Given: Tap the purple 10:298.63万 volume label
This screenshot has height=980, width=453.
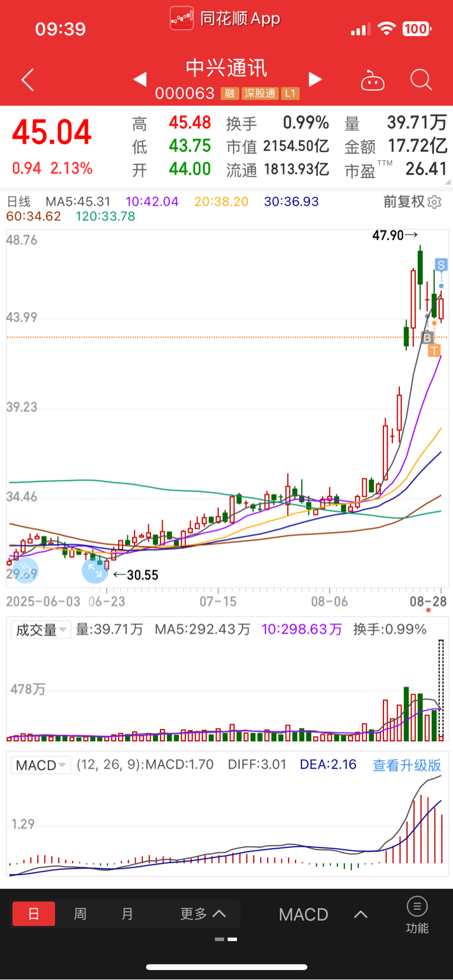Looking at the screenshot, I should pos(301,629).
